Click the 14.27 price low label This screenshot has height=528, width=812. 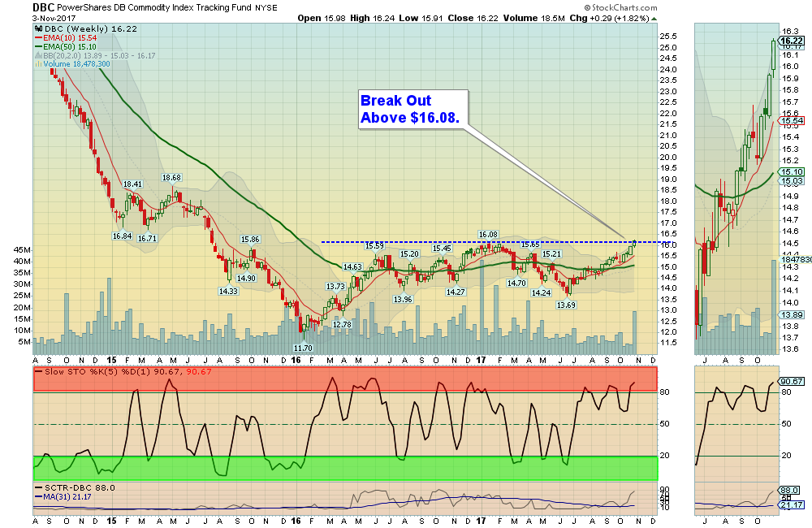(456, 292)
